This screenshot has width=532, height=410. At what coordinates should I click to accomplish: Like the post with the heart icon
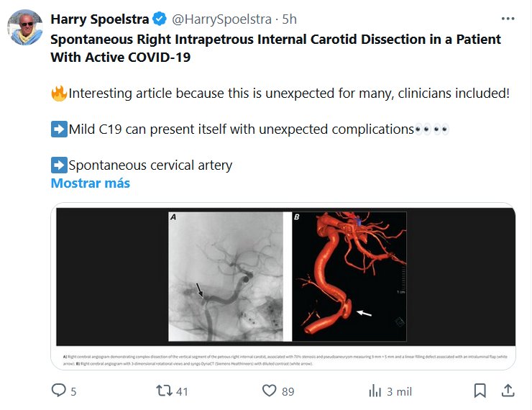[269, 391]
